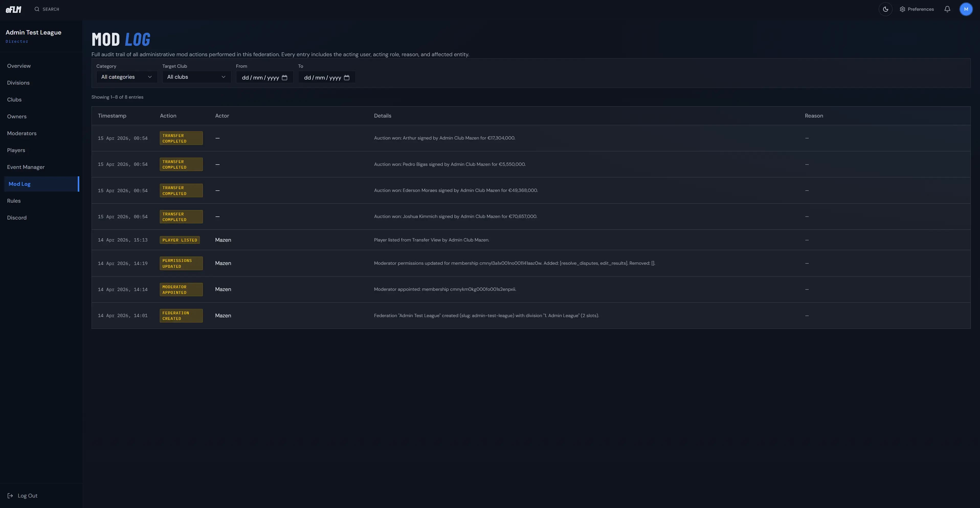Open Preferences gear icon
The width and height of the screenshot is (980, 508).
(902, 9)
